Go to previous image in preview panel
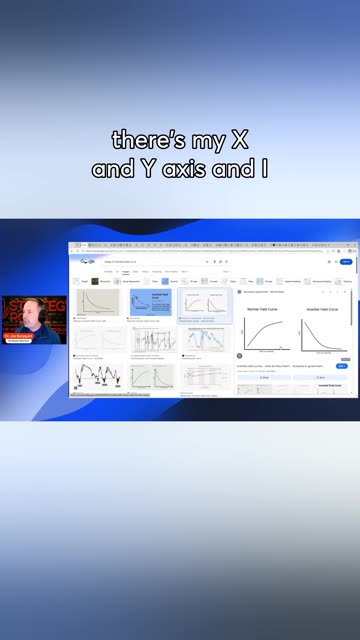Screen dimensions: 360x640 point(323,292)
